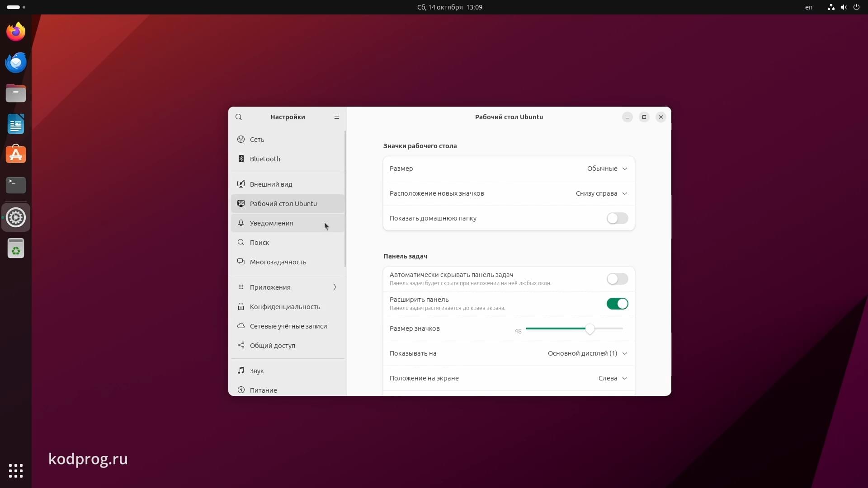Select Bluetooth text in the settings sidebar

265,159
